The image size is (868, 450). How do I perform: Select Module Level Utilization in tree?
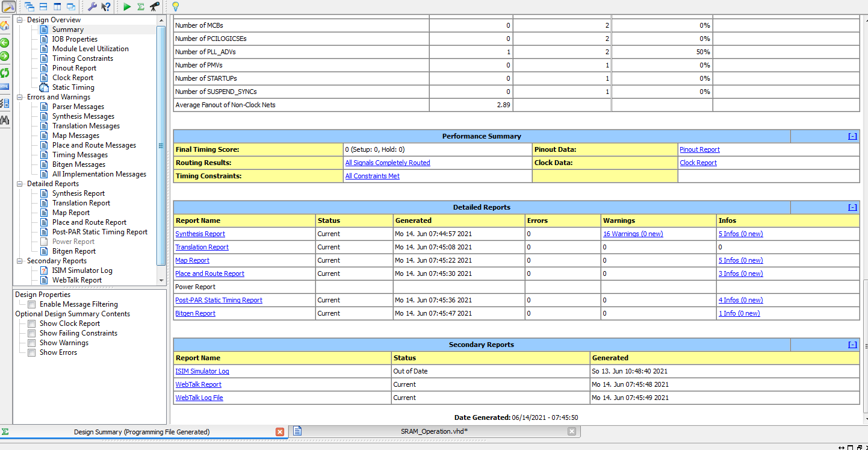90,49
